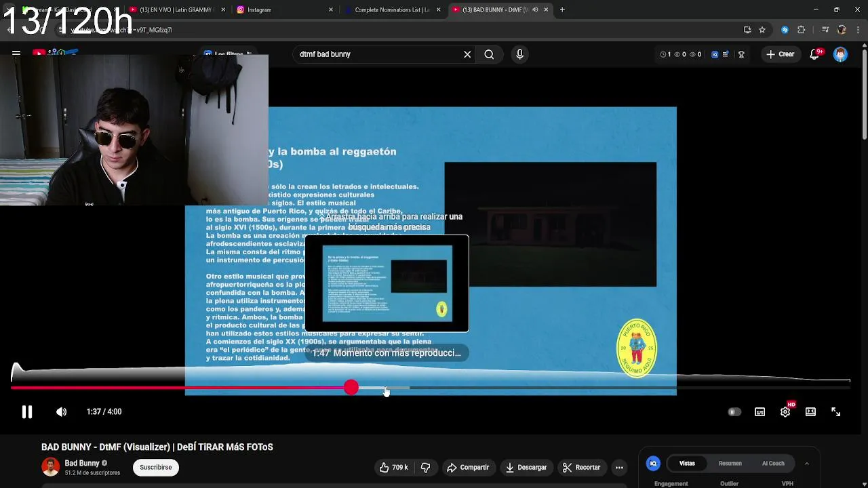The image size is (868, 488).
Task: Click the Descargar download button
Action: tap(526, 468)
